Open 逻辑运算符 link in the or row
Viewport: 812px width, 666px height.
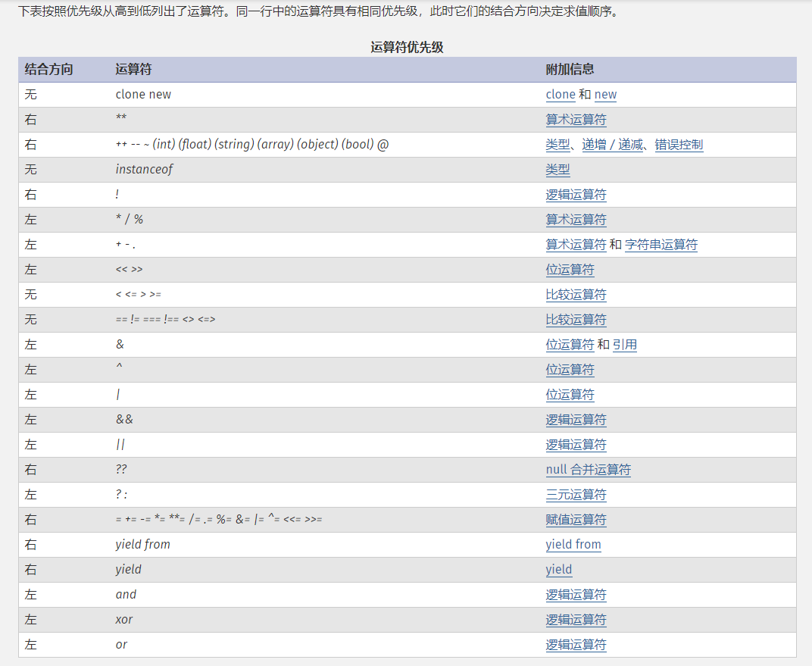pos(576,645)
